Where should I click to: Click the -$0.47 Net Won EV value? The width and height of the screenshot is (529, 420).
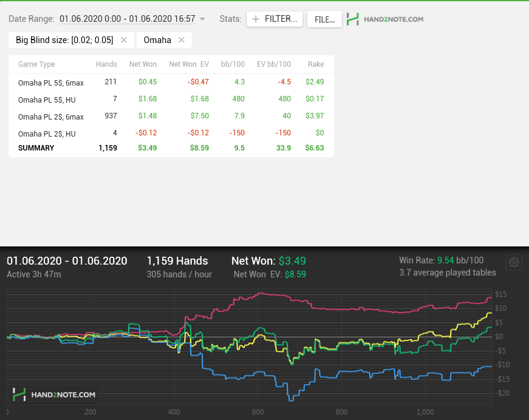pos(198,82)
